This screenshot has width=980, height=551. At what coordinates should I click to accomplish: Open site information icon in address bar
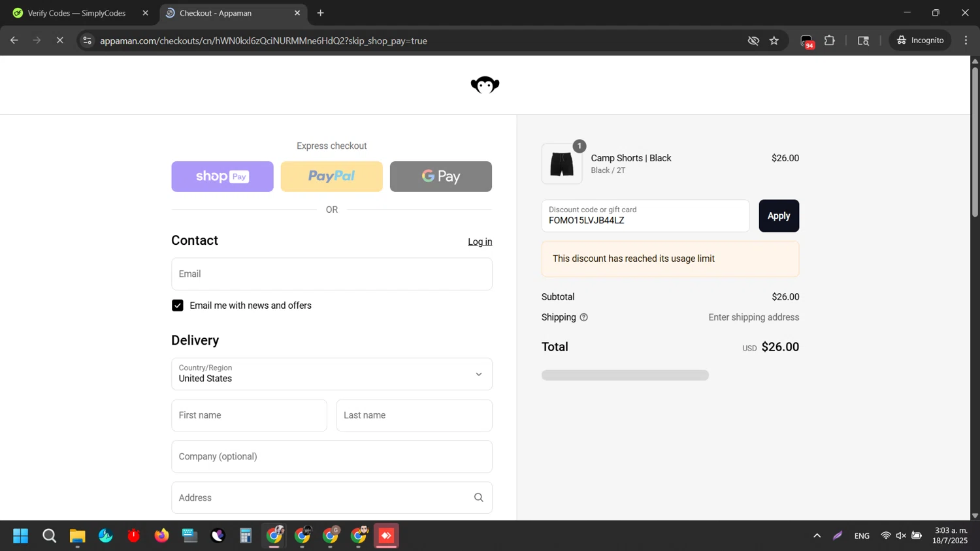87,40
